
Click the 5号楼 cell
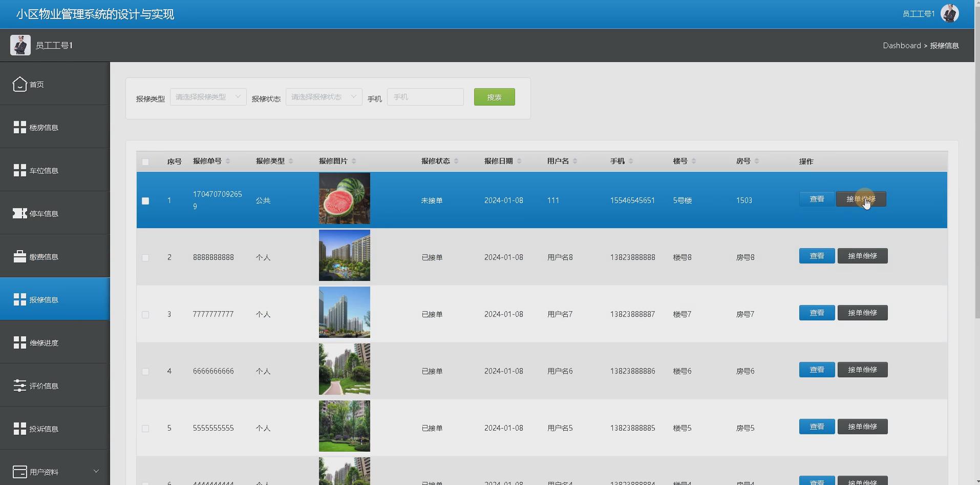pos(682,201)
